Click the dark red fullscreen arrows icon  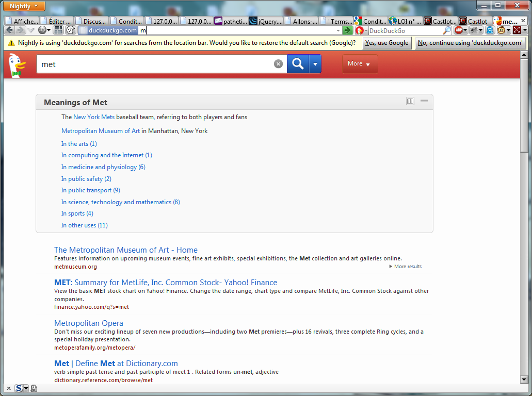[517, 30]
